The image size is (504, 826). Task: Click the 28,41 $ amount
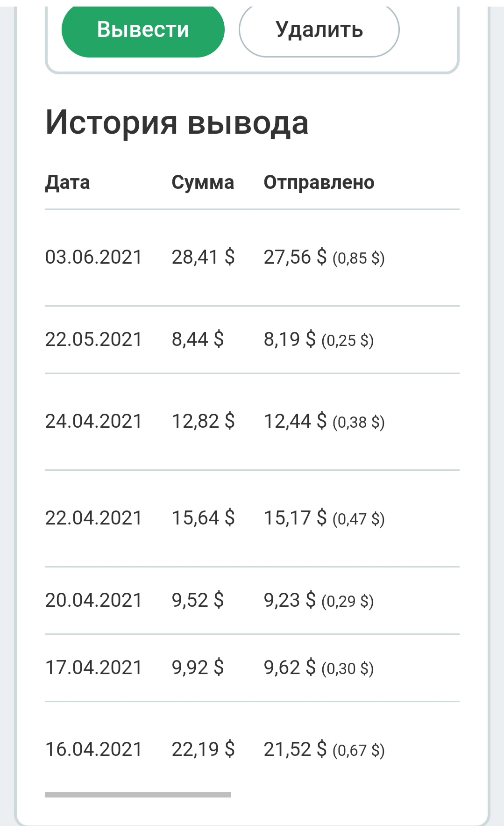click(x=203, y=257)
